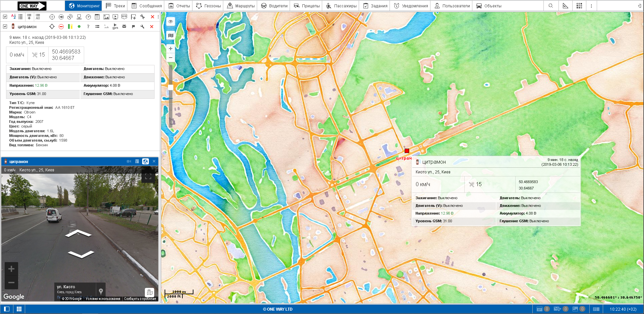Click the logout arrow icon
644x314 pixels.
tap(639, 6)
